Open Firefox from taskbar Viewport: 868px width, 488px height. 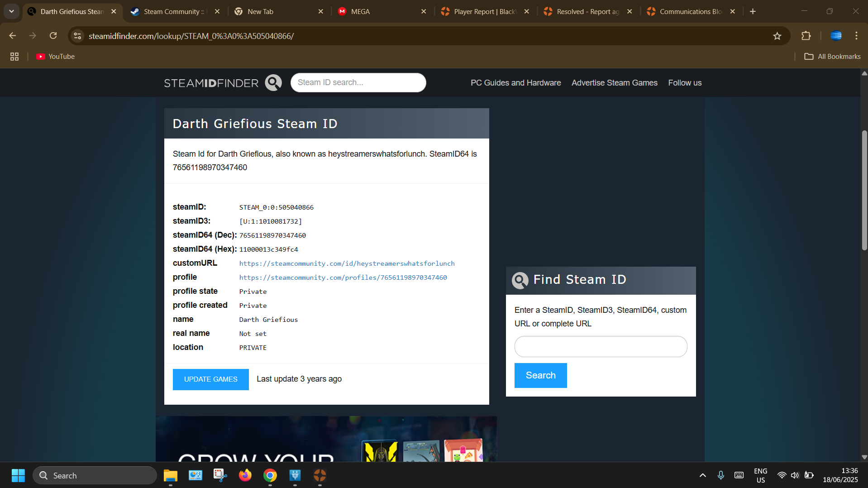pos(245,475)
